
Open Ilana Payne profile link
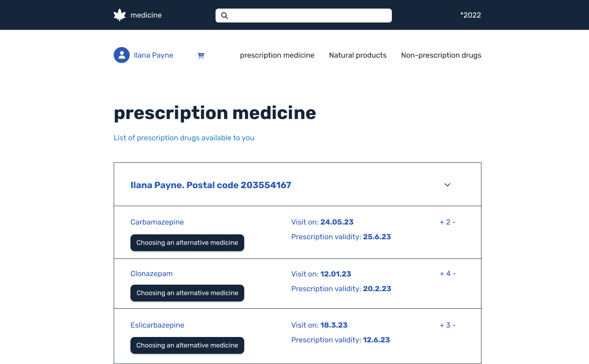[153, 55]
